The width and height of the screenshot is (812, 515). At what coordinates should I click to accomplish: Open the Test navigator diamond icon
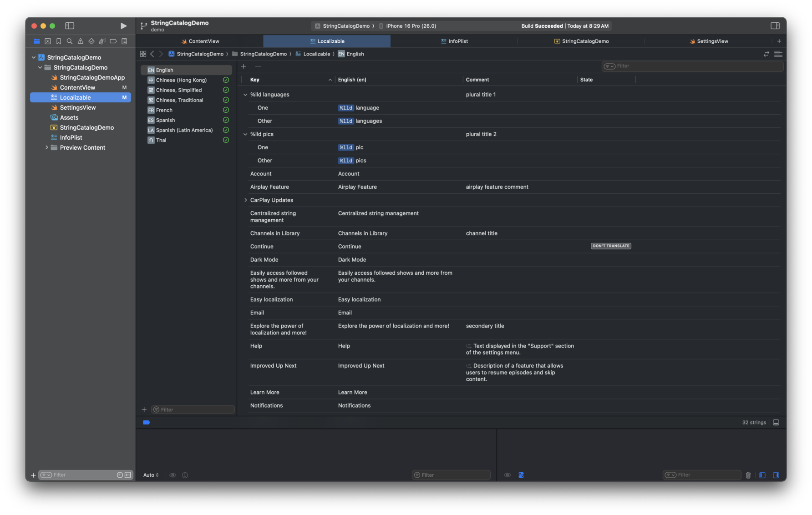[91, 41]
